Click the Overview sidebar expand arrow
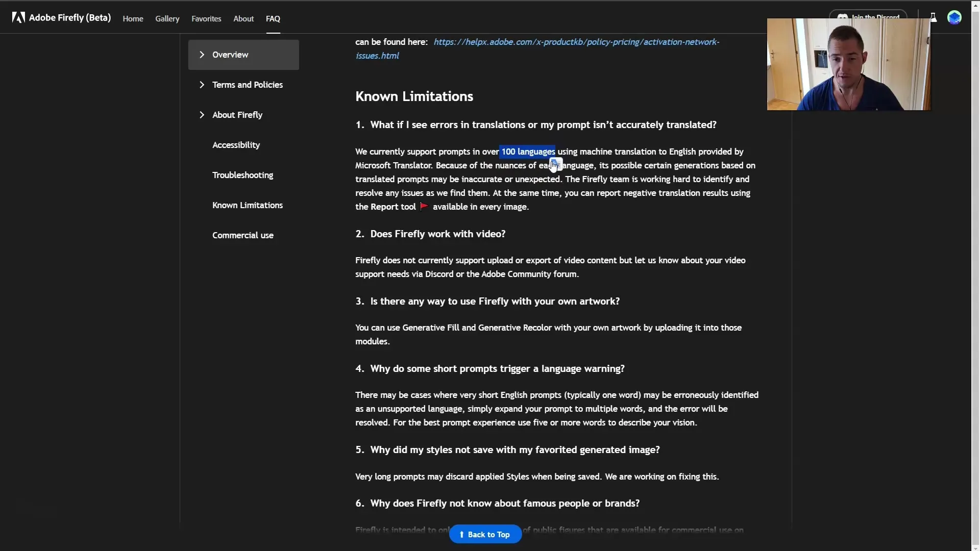Screen dimensions: 980x551 tap(202, 55)
